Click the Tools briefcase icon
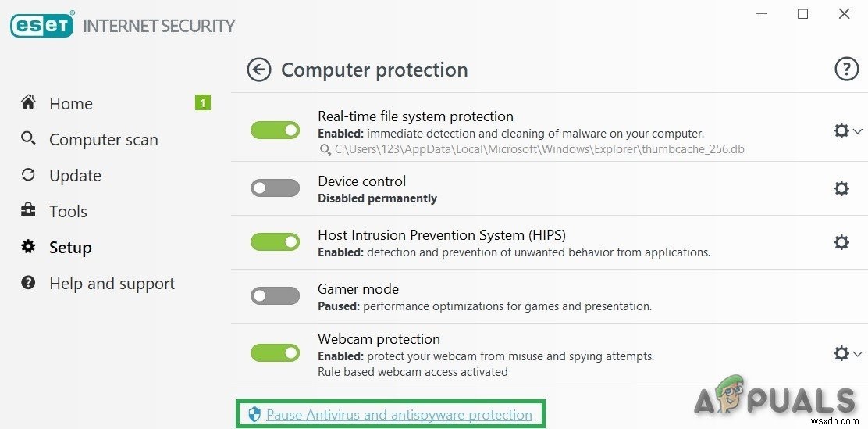The image size is (868, 429). [x=28, y=211]
